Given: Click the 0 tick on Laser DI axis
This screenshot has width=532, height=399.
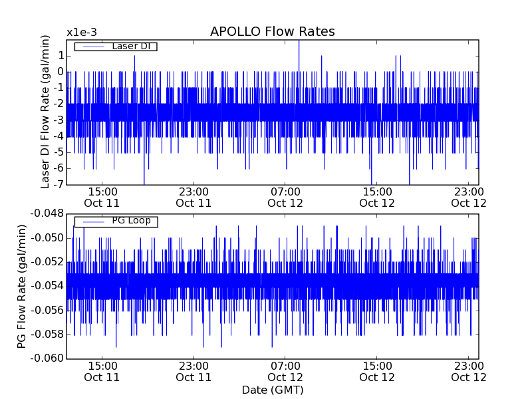Looking at the screenshot, I should point(60,72).
